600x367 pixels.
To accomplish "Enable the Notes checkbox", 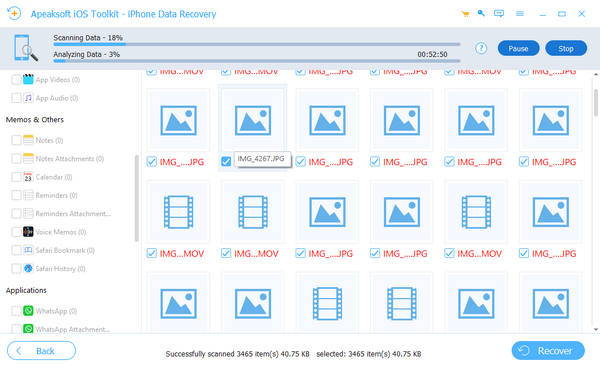I will click(x=16, y=140).
